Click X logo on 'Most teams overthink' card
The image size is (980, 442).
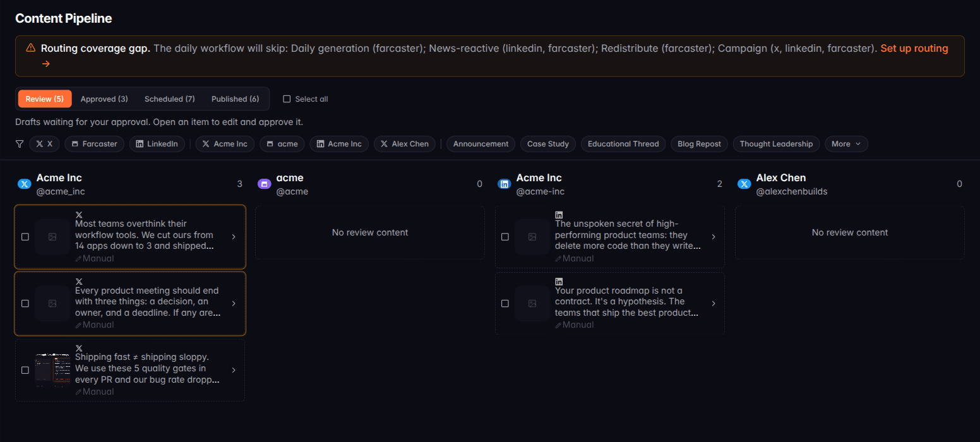(79, 215)
